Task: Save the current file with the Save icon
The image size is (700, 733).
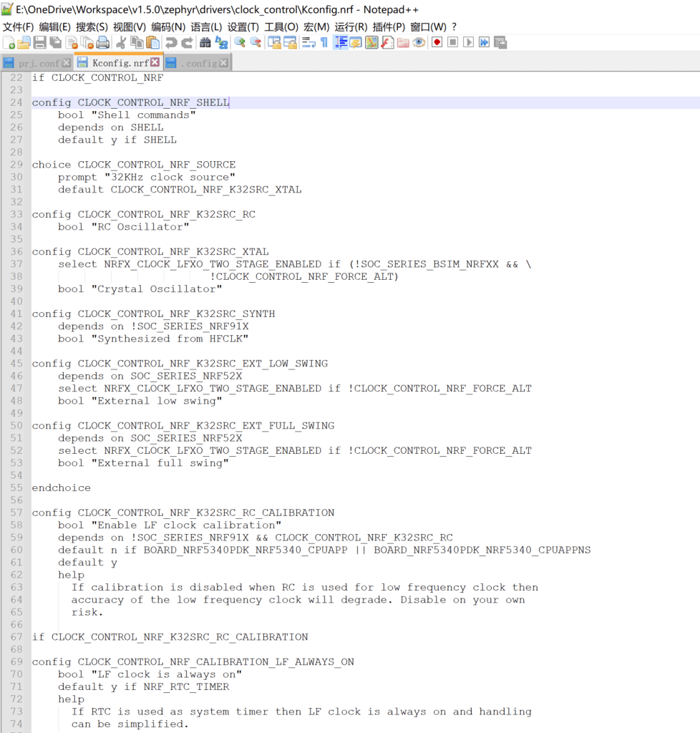Action: 39,43
